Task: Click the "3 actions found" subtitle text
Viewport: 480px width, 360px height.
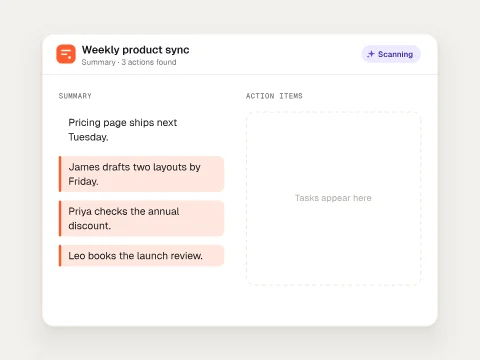Action: (x=149, y=62)
